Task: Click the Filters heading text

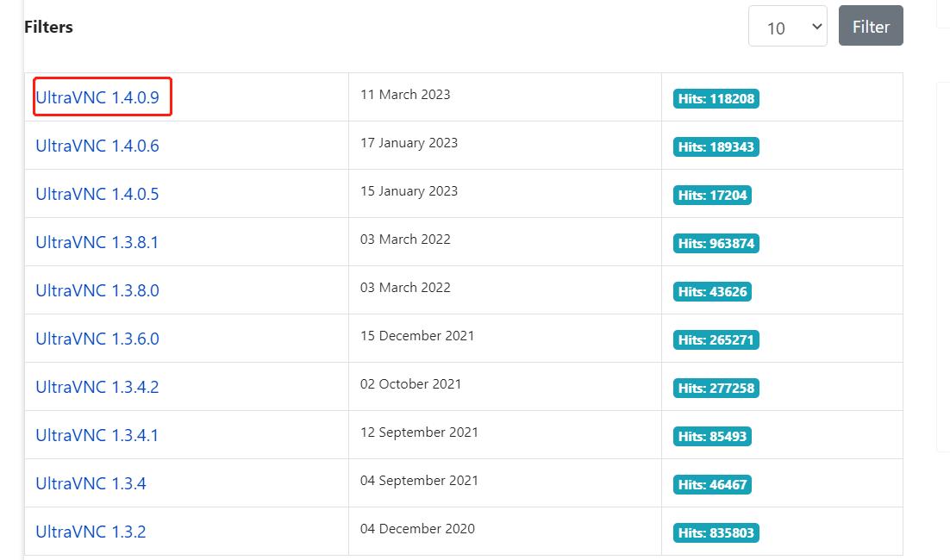Action: coord(48,28)
